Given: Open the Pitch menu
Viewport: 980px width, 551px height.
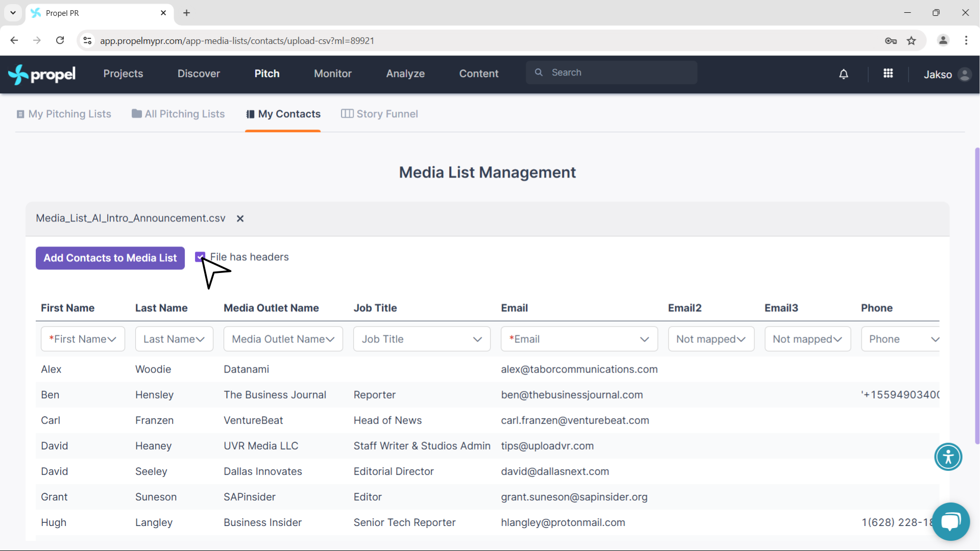Looking at the screenshot, I should click(x=267, y=73).
